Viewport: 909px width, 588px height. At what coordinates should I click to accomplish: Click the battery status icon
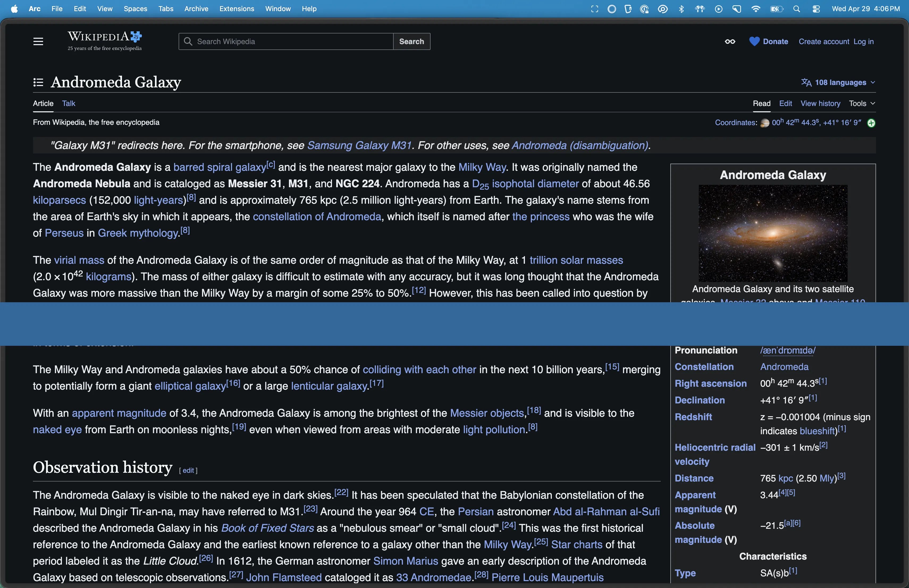pos(776,9)
